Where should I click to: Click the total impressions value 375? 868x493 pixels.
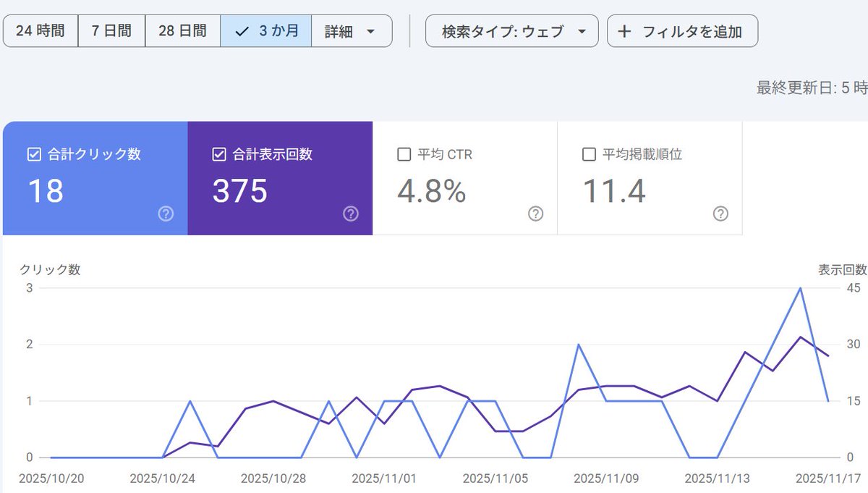click(x=240, y=191)
